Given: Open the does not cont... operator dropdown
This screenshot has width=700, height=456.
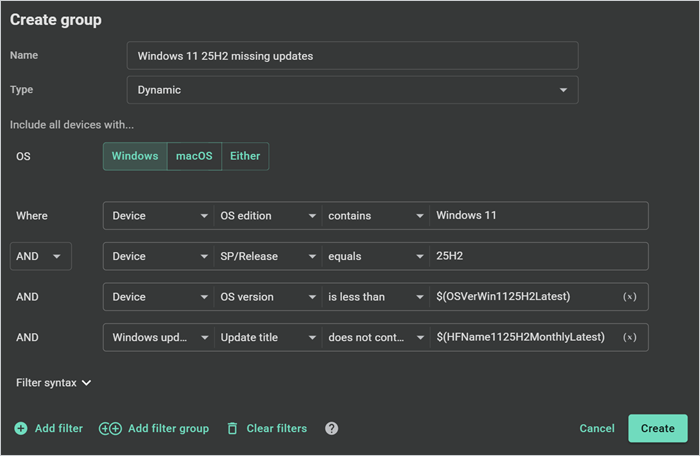Looking at the screenshot, I should click(x=375, y=338).
